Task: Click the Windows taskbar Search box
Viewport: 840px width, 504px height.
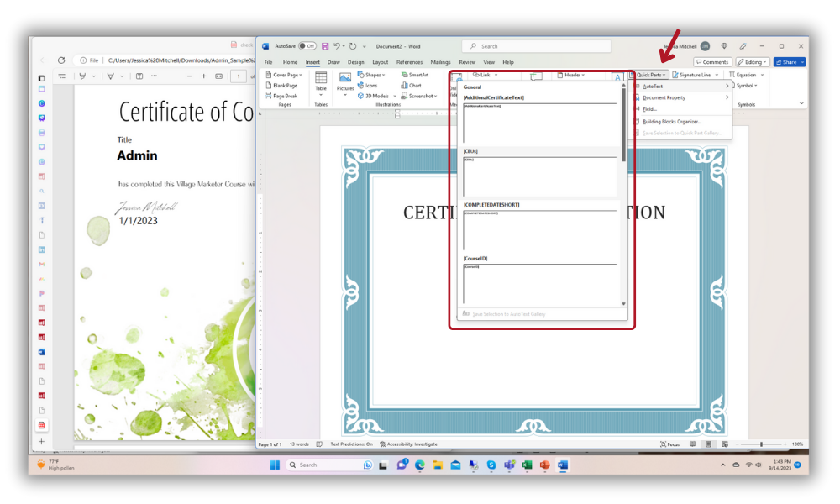Action: point(330,465)
